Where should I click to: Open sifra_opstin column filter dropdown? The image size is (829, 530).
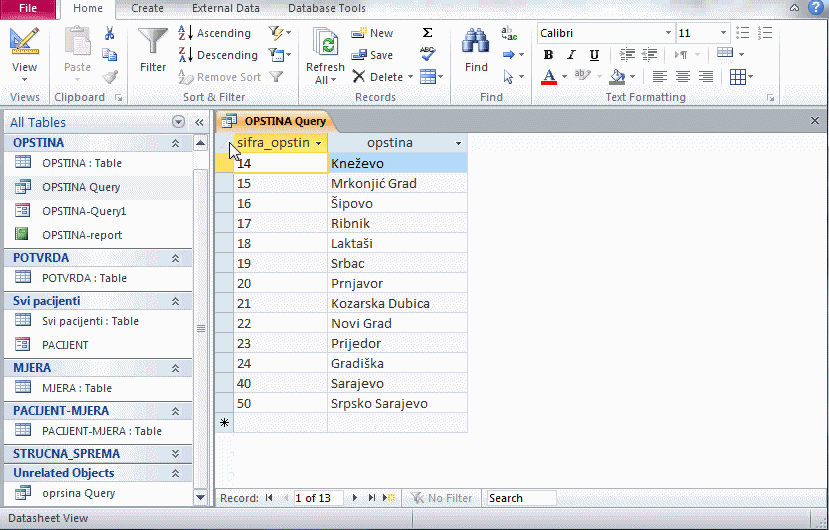[319, 143]
